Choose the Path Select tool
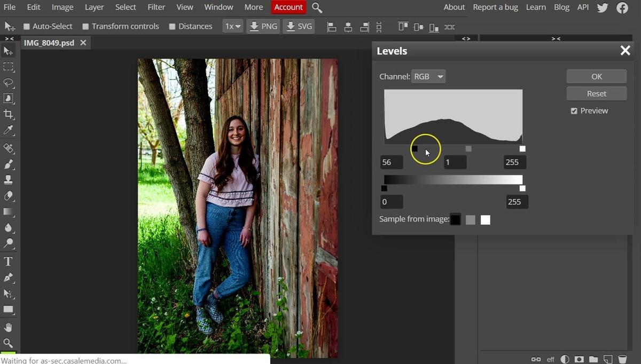Image resolution: width=641 pixels, height=364 pixels. tap(9, 294)
